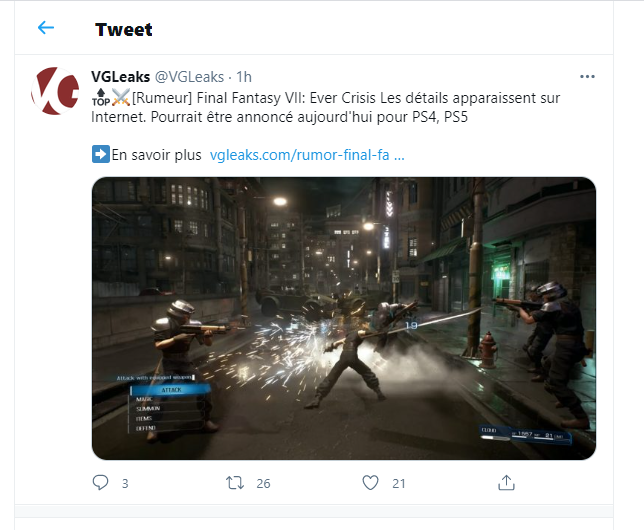Retweet using the arrows icon
The width and height of the screenshot is (644, 530).
point(235,483)
